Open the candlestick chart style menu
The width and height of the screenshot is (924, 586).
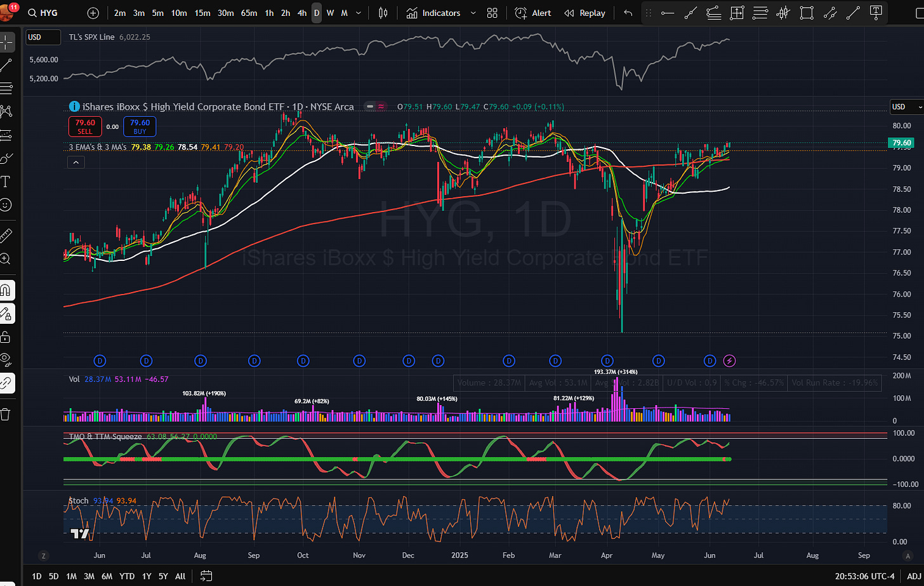point(383,13)
